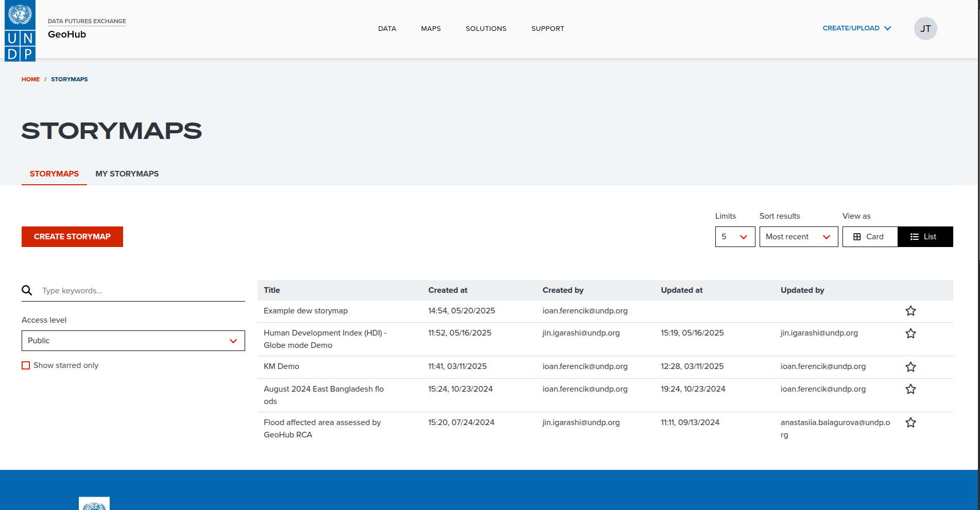Enable the Show starred only checkbox
This screenshot has height=510, width=980.
tap(26, 365)
